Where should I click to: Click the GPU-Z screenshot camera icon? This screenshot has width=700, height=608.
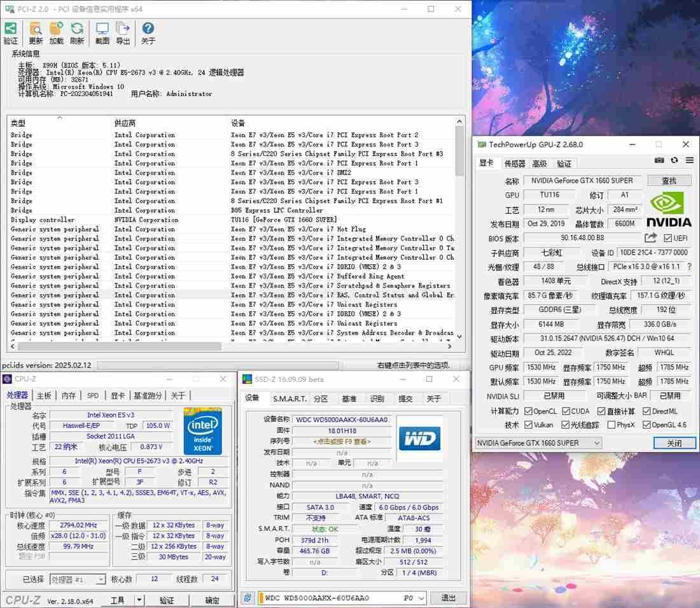point(659,161)
